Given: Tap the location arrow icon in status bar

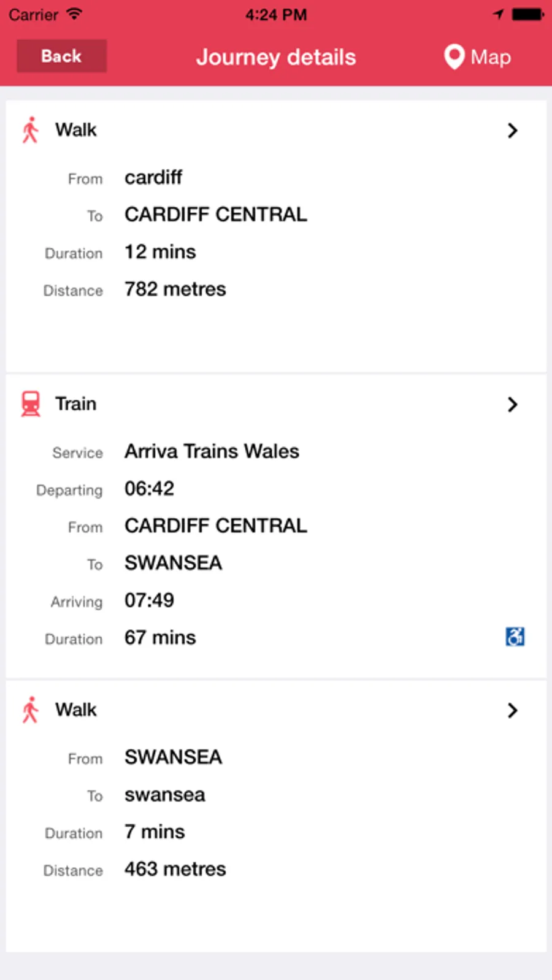Looking at the screenshot, I should pyautogui.click(x=499, y=14).
